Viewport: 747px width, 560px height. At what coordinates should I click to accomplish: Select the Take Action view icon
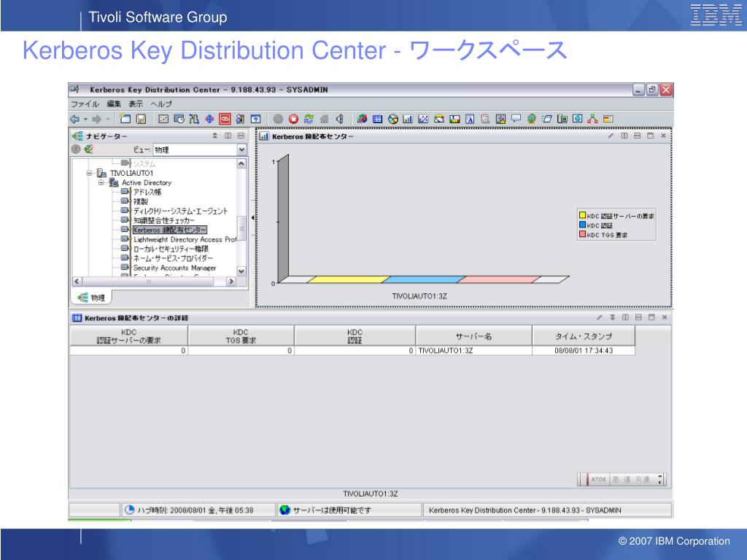click(547, 119)
